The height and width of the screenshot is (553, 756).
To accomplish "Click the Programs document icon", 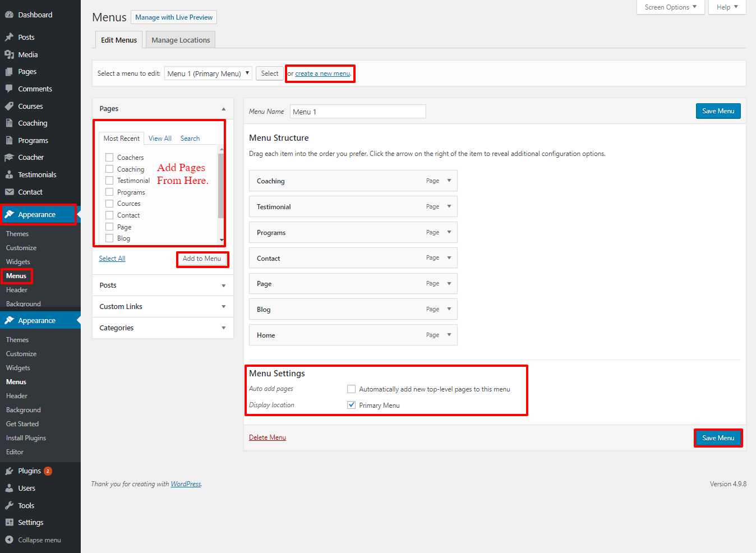I will (9, 140).
